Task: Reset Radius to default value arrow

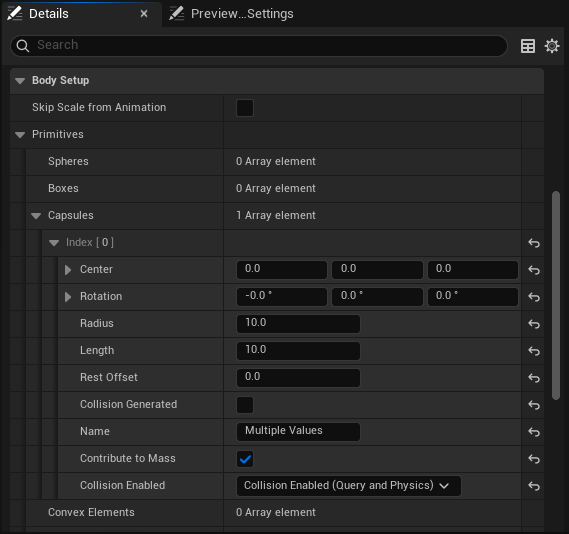Action: [534, 324]
